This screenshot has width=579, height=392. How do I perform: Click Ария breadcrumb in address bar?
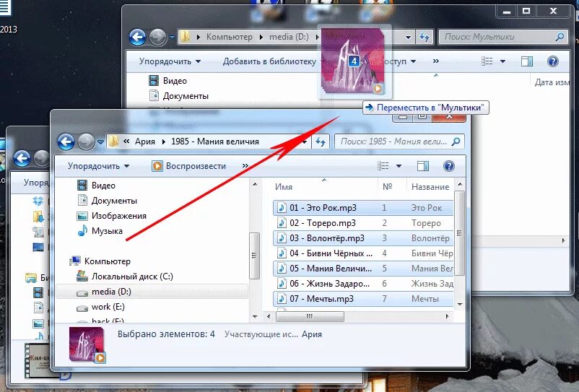[x=145, y=141]
